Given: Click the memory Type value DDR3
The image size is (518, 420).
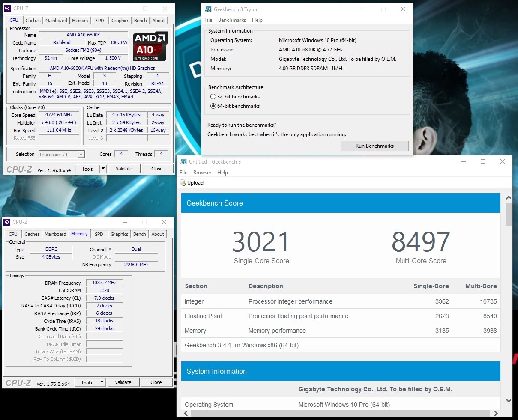Looking at the screenshot, I should 51,249.
